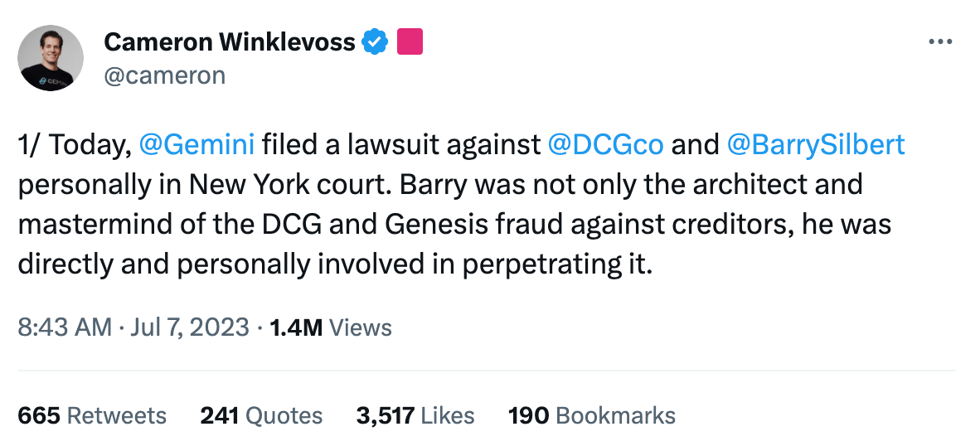Image resolution: width=980 pixels, height=446 pixels.
Task: Open the @cameron handle link
Action: pyautogui.click(x=165, y=75)
